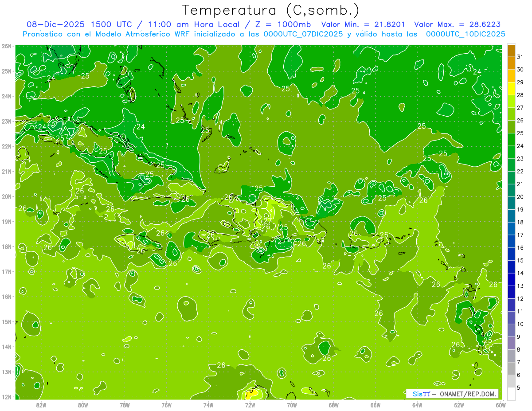Screen dimensions: 532x411
Task: Click the longitude label "74W"
Action: coord(208,405)
